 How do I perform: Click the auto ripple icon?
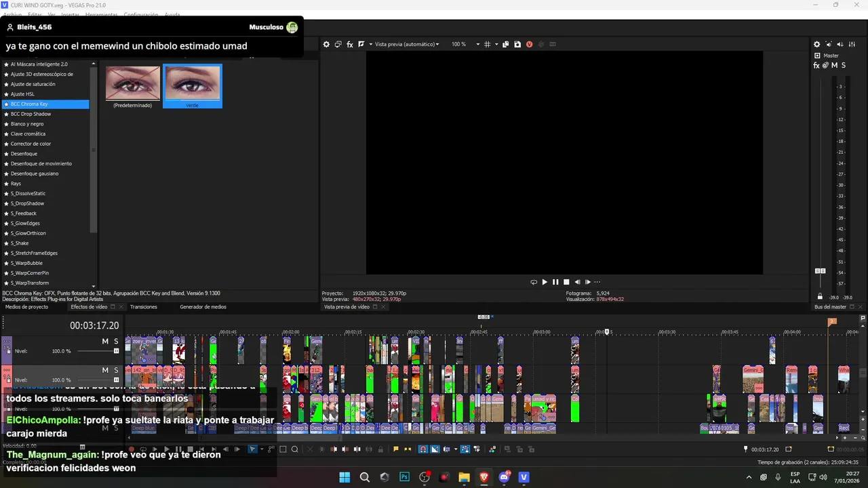pyautogui.click(x=447, y=449)
